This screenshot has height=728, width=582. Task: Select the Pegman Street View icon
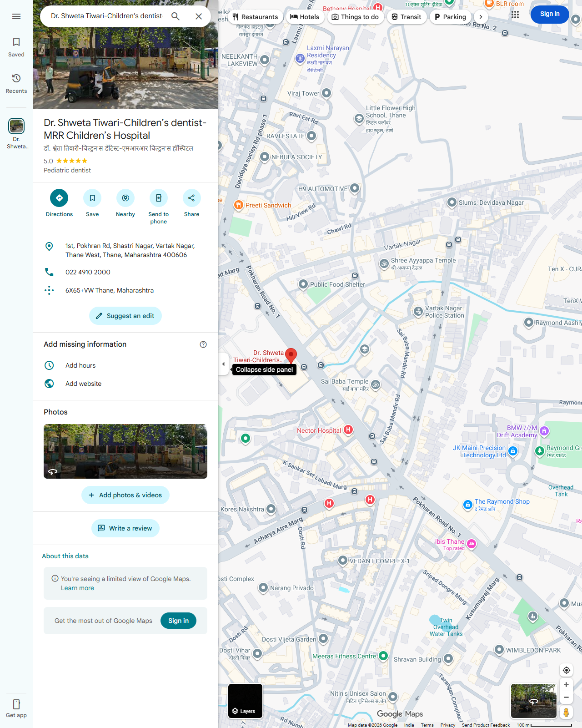pyautogui.click(x=567, y=713)
